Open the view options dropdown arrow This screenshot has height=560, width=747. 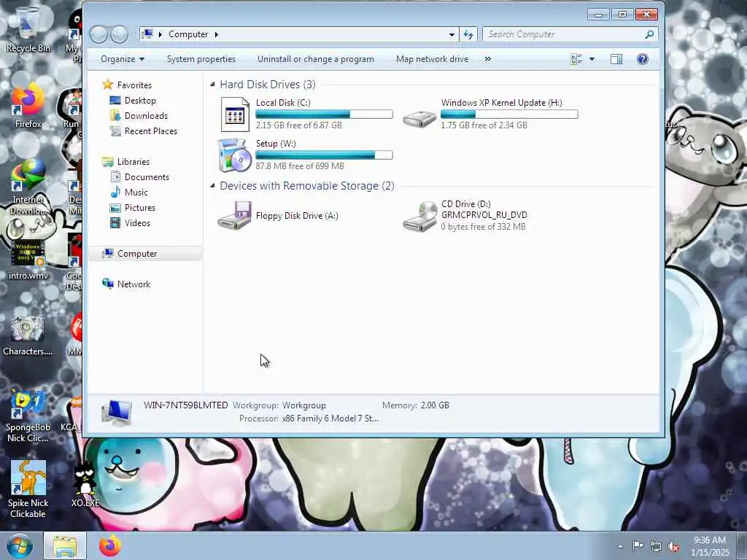coord(592,59)
